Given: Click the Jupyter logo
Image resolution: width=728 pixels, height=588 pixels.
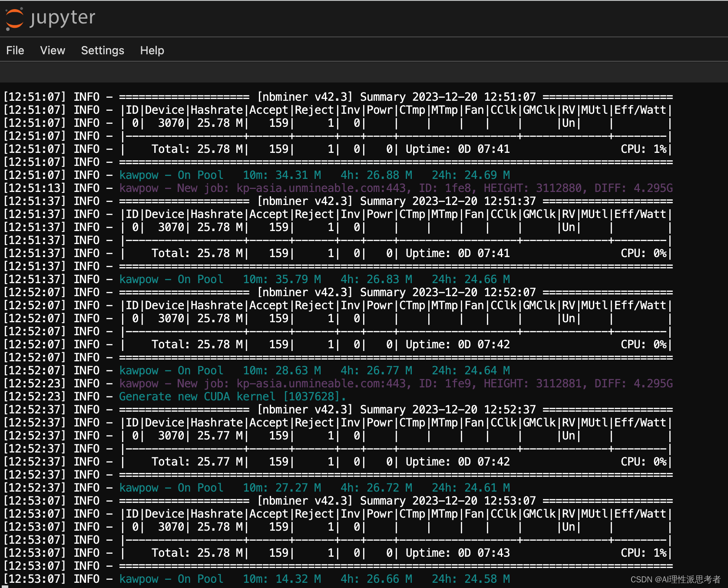Looking at the screenshot, I should tap(50, 18).
